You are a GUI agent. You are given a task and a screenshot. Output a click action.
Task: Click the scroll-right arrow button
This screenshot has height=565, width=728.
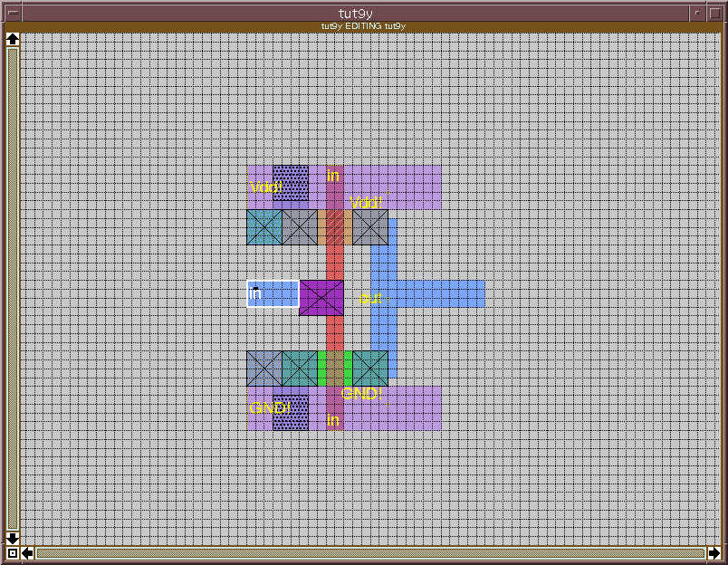point(714,553)
